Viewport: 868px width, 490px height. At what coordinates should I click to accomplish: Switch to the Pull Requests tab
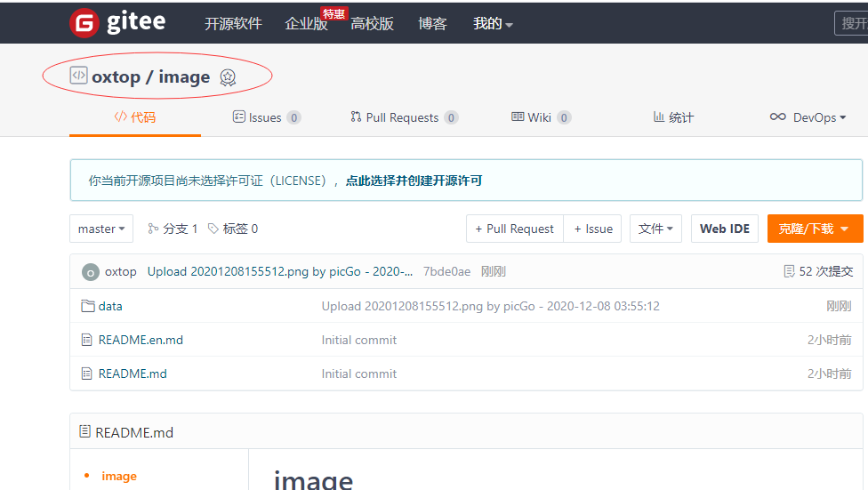tap(404, 117)
